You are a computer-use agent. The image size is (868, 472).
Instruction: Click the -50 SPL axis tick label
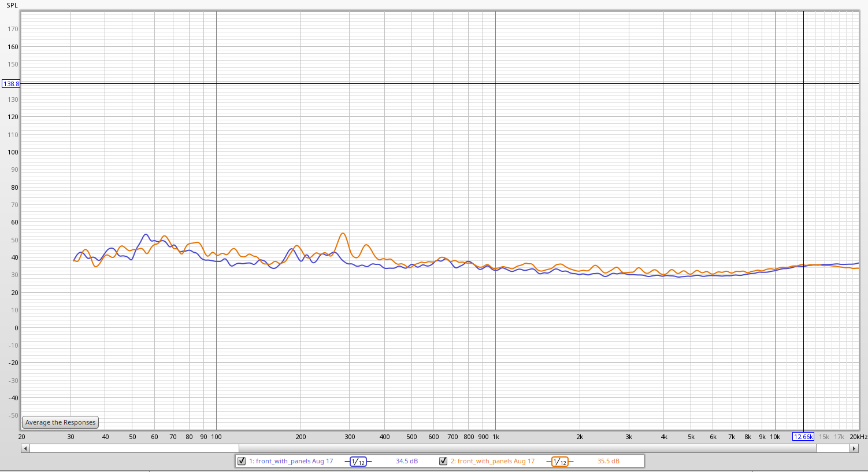[x=13, y=415]
